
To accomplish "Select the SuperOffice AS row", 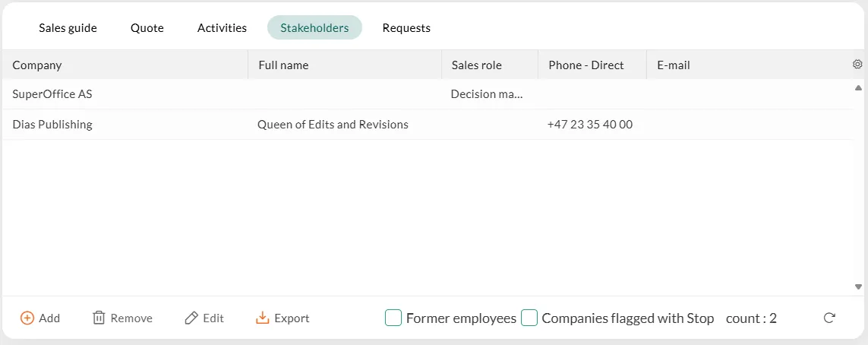I will pyautogui.click(x=52, y=94).
